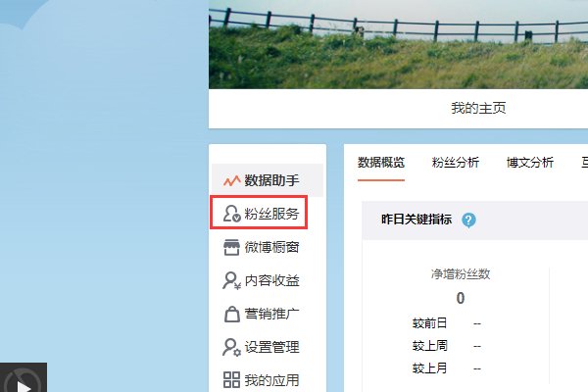Screen dimensions: 588x392
Task: Click the blue question mark help icon
Action: tap(468, 220)
